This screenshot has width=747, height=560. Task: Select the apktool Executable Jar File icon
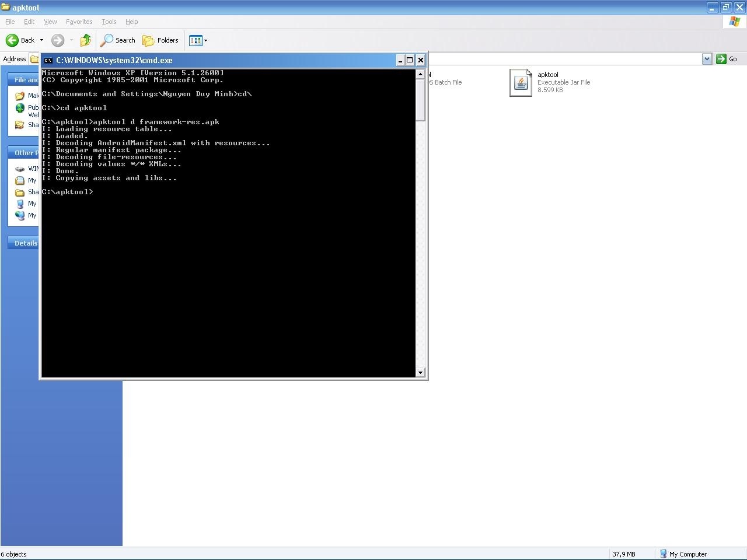coord(521,83)
